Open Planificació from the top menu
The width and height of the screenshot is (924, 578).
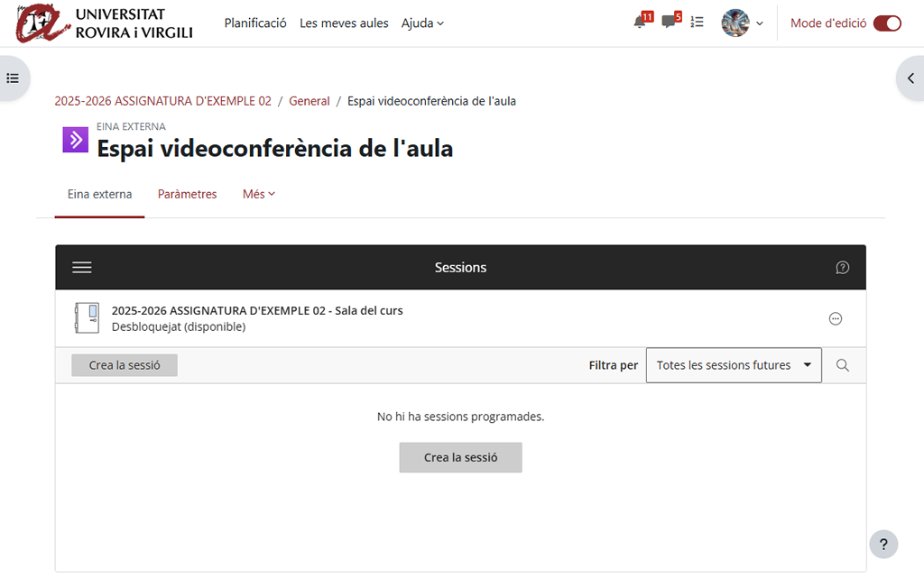click(255, 23)
